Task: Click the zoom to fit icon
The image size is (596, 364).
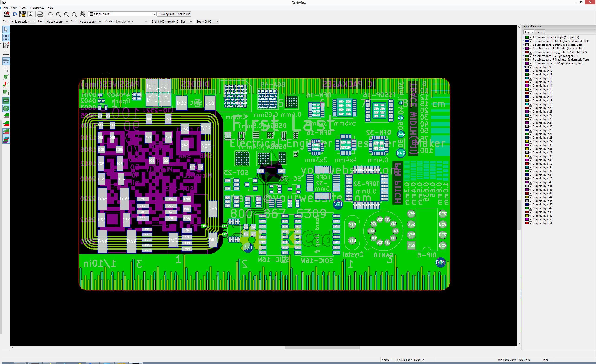Action: click(74, 14)
